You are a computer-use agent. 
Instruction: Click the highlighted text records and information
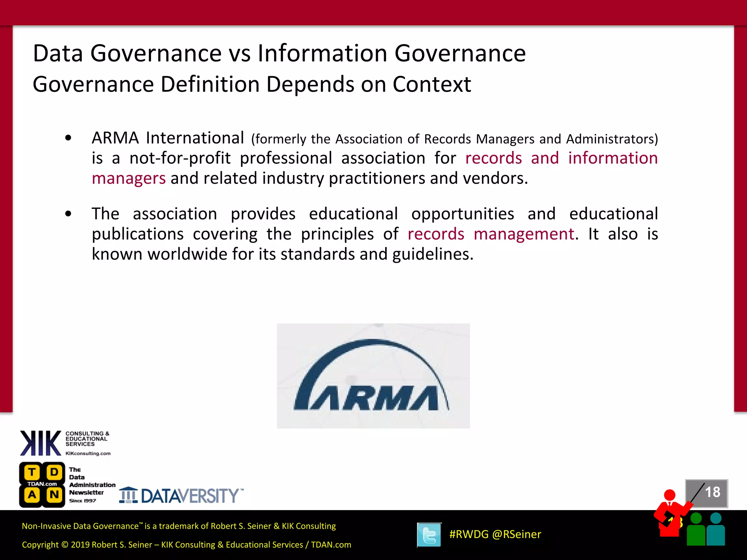[561, 158]
